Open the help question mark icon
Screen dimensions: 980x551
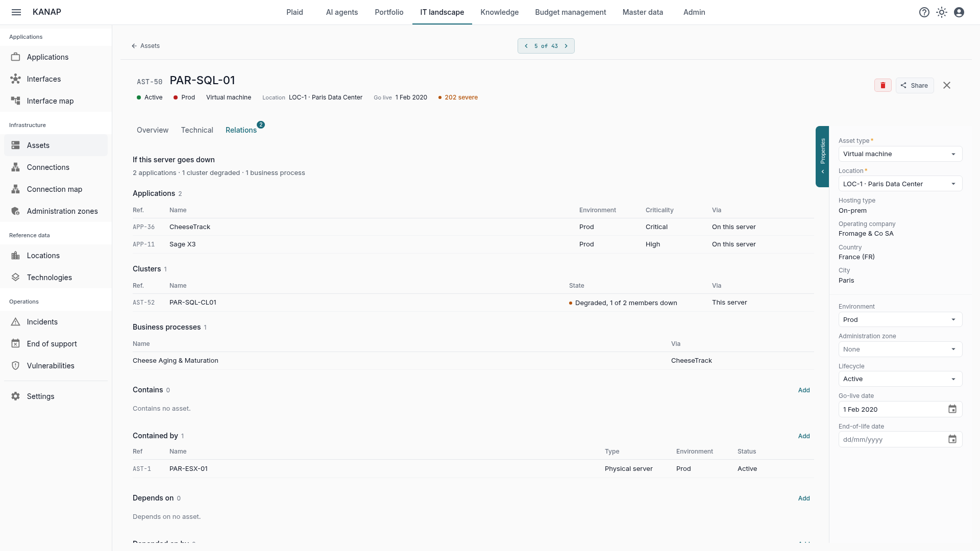[x=924, y=12]
